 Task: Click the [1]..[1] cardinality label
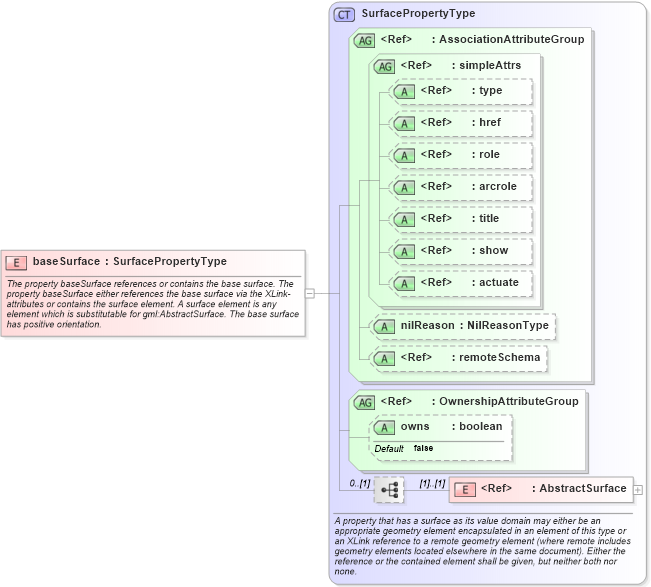click(432, 483)
